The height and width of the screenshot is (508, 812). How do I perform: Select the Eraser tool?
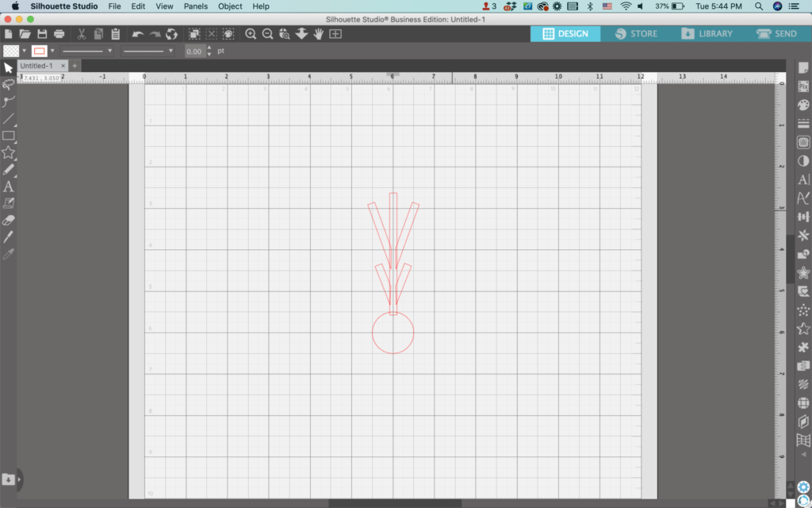[8, 221]
